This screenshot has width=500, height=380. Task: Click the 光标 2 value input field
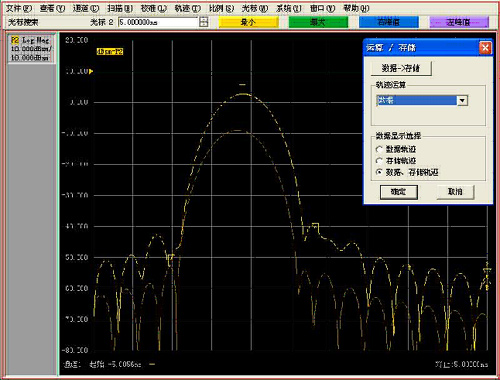pos(158,22)
